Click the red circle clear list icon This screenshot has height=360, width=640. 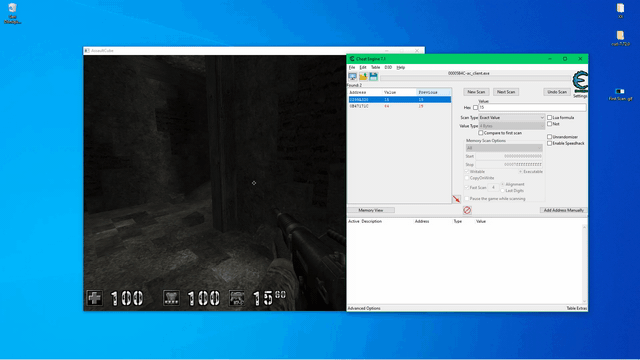[467, 210]
